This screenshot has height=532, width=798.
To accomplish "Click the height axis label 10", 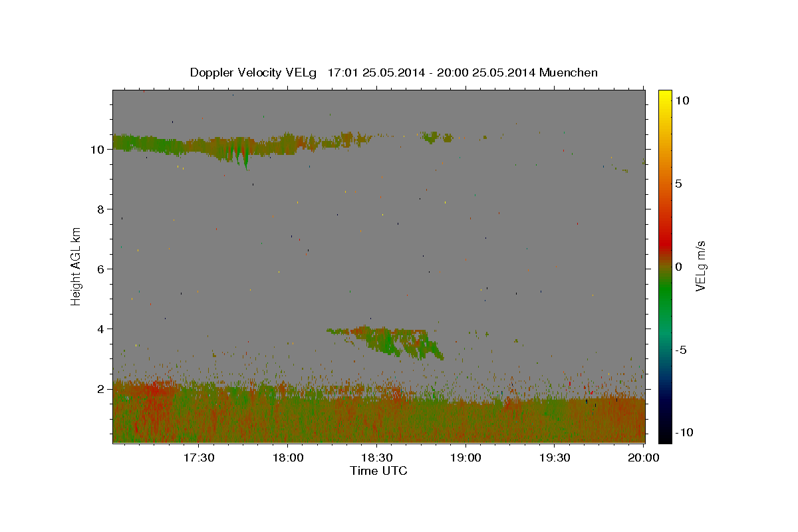I will [98, 150].
